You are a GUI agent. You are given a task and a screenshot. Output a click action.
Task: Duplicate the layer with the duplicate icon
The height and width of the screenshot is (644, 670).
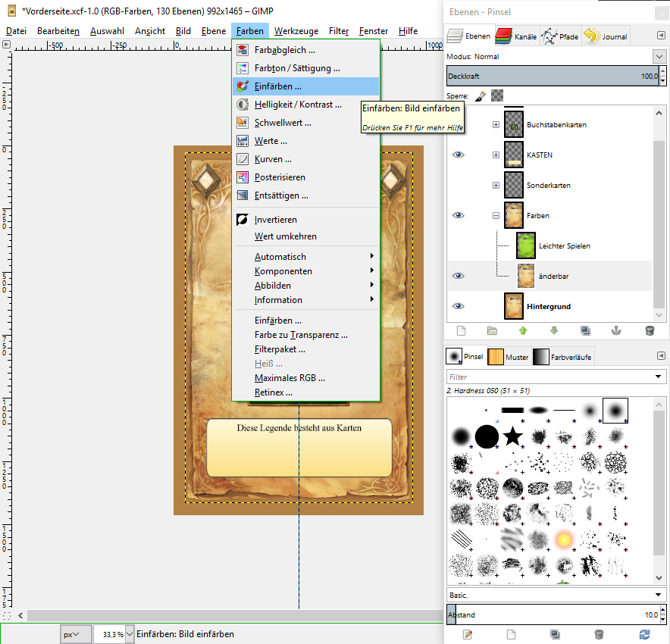tap(585, 330)
